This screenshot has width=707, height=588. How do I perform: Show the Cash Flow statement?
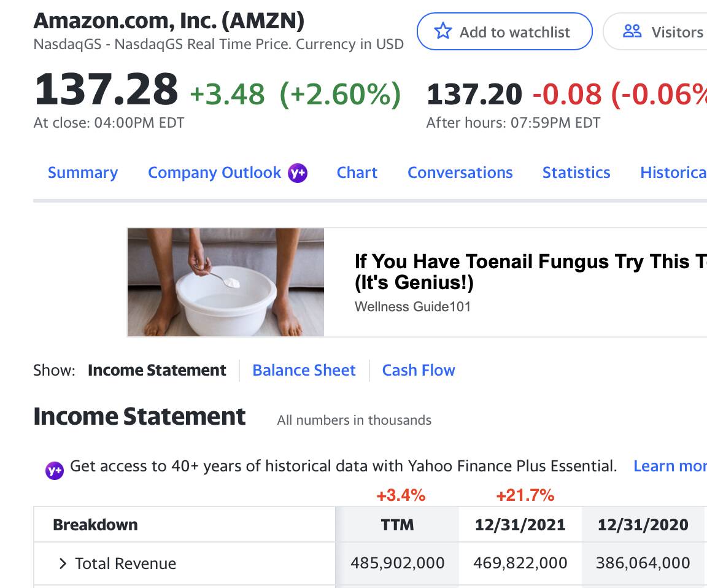pyautogui.click(x=419, y=370)
